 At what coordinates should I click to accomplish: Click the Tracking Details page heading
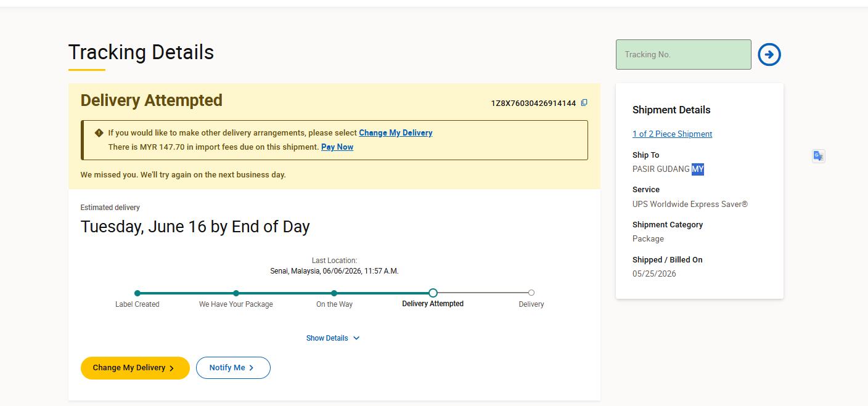141,52
